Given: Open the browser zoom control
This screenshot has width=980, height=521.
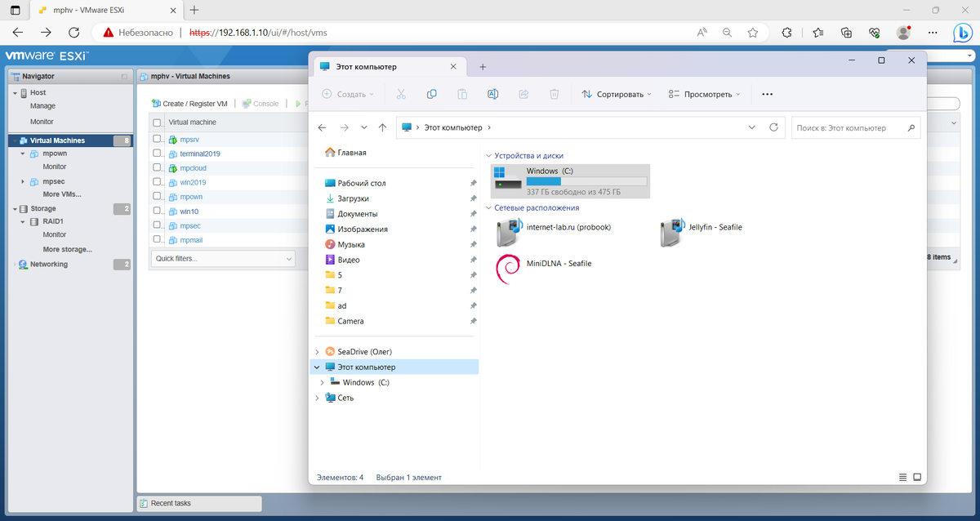Looking at the screenshot, I should (727, 33).
